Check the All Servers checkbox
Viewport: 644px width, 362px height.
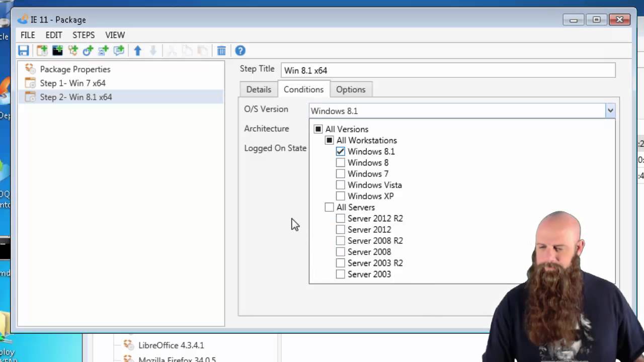click(x=329, y=207)
